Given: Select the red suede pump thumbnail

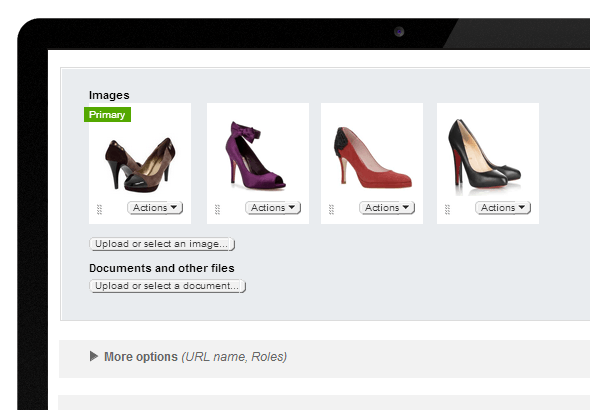Looking at the screenshot, I should click(x=373, y=157).
